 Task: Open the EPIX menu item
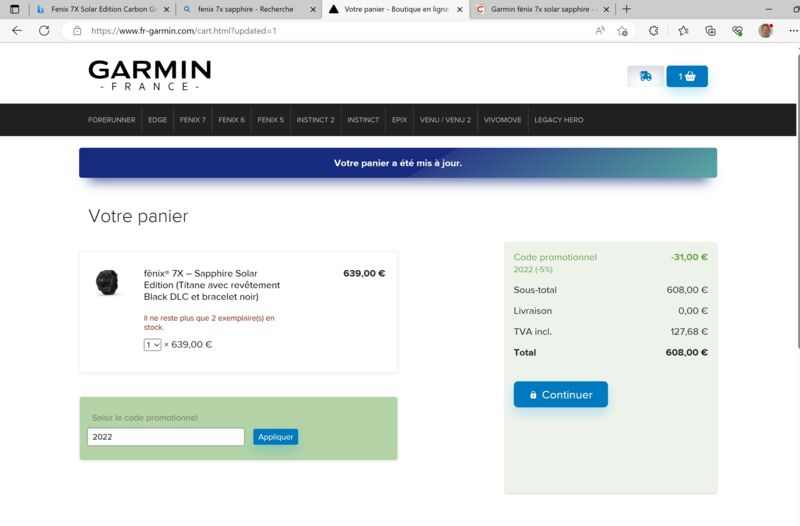click(x=399, y=120)
